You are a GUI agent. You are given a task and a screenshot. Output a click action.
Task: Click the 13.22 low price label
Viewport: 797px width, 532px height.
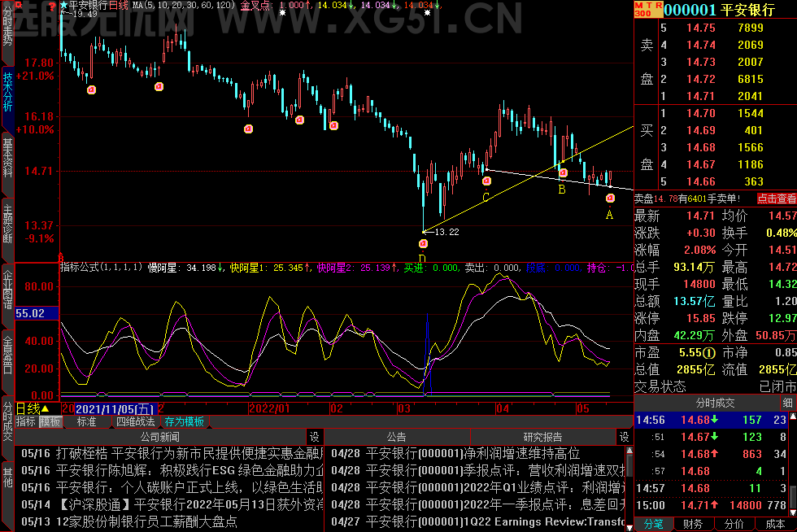click(446, 232)
